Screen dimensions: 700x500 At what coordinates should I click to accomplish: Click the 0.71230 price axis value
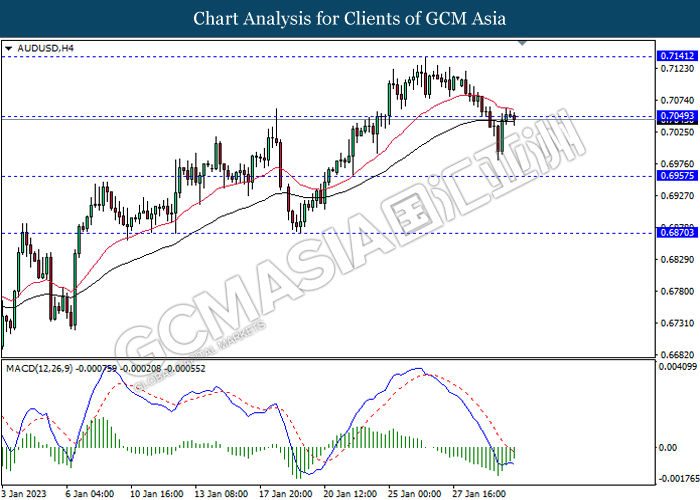(677, 69)
